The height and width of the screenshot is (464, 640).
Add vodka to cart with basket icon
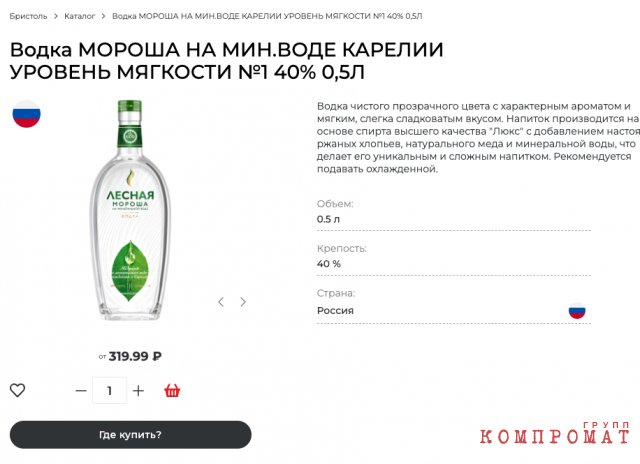tap(172, 391)
